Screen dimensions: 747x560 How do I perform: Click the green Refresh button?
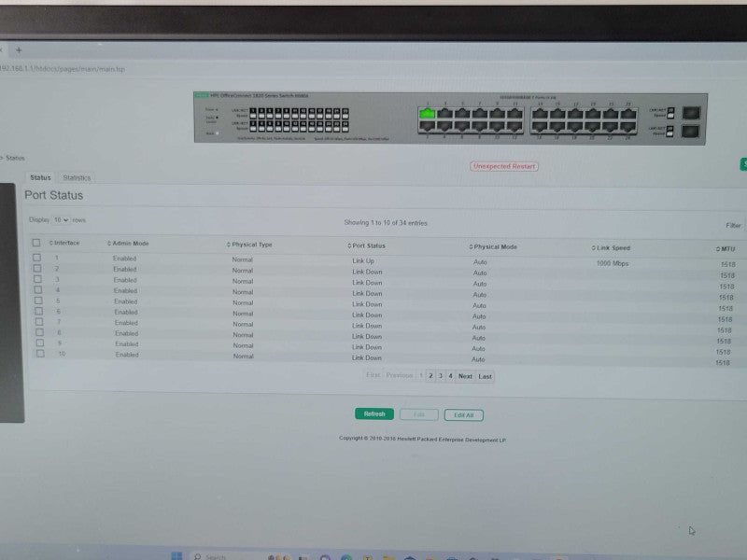pyautogui.click(x=374, y=413)
